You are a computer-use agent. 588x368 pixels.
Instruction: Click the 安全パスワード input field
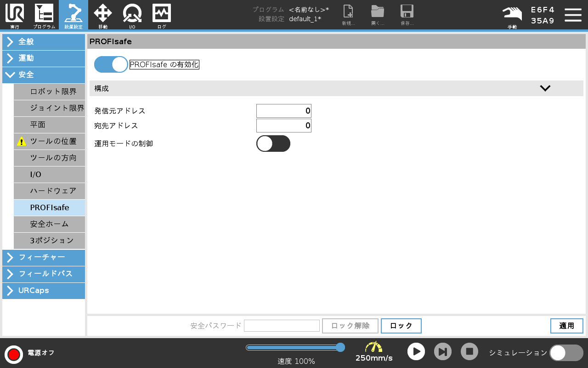(x=282, y=326)
